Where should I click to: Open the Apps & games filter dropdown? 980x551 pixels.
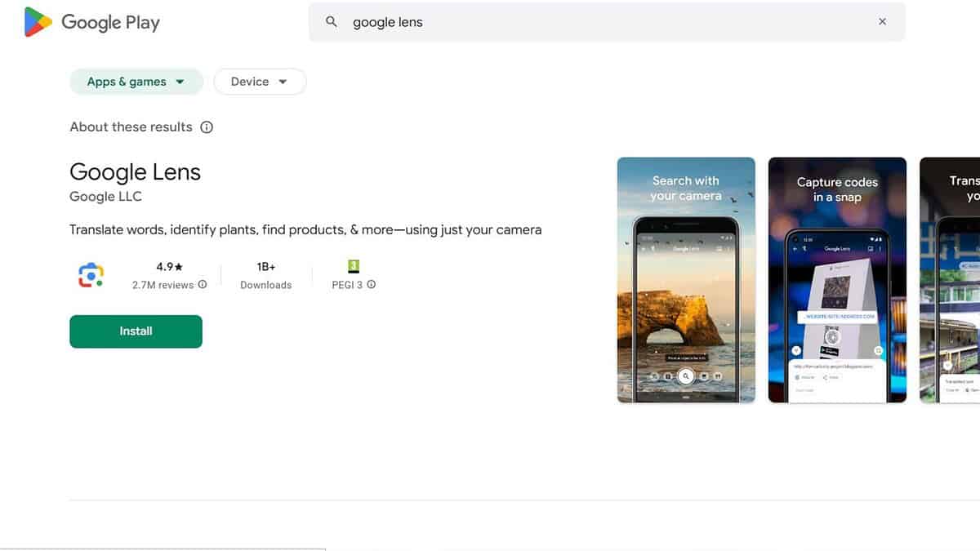(x=136, y=82)
